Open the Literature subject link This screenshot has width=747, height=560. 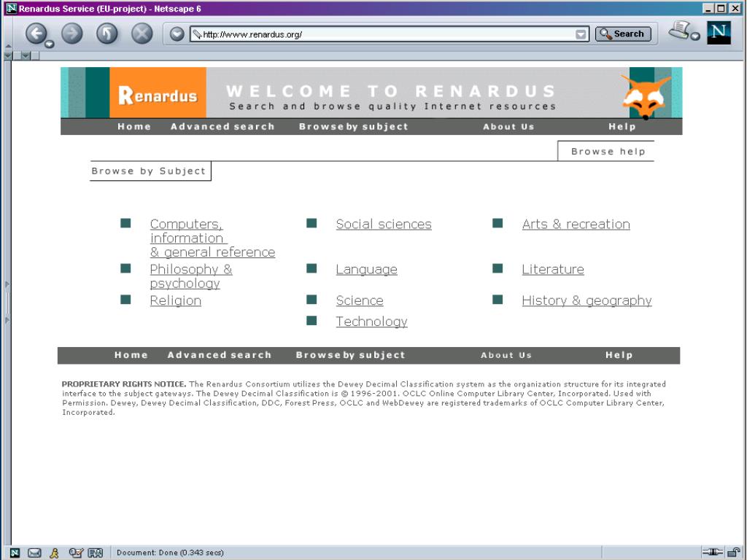point(553,270)
